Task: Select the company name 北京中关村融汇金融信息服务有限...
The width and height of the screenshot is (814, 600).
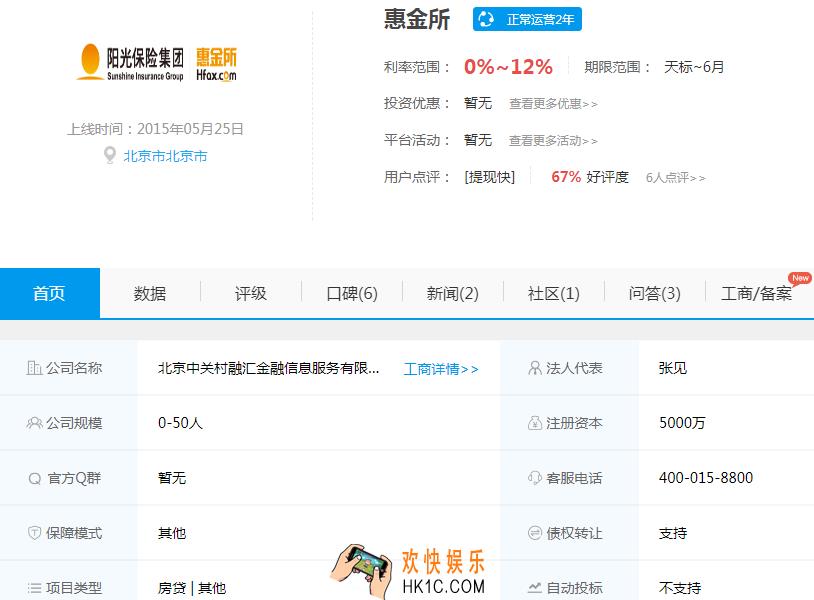Action: (268, 369)
